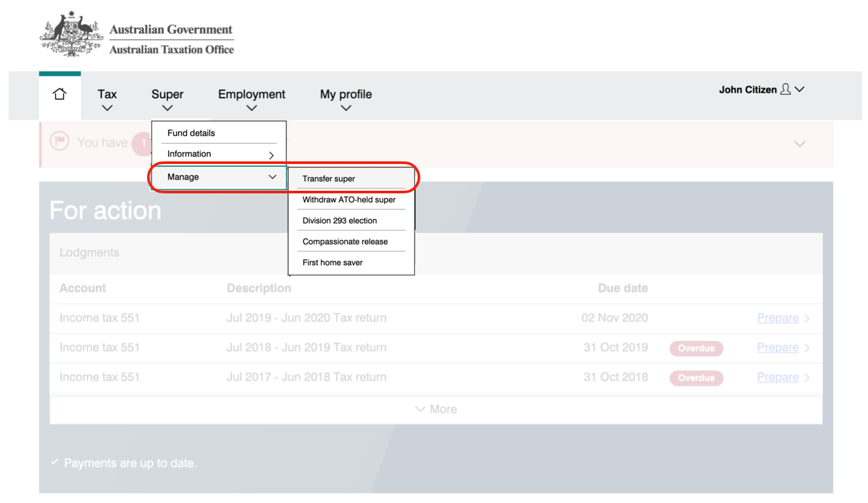Expand the Tax menu dropdown
Image resolution: width=868 pixels, height=503 pixels.
107,99
